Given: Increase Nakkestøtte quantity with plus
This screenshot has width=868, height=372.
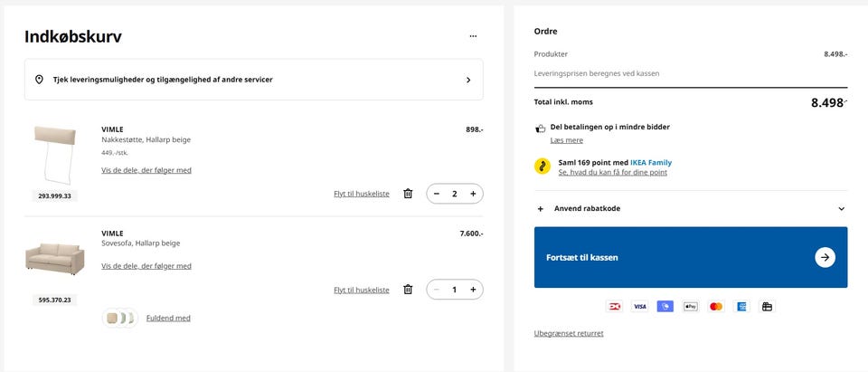Looking at the screenshot, I should tap(472, 194).
